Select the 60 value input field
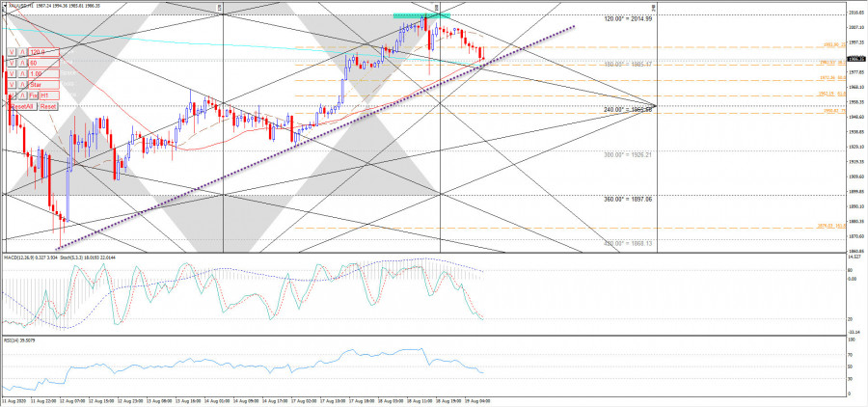This screenshot has width=868, height=407. (x=43, y=63)
